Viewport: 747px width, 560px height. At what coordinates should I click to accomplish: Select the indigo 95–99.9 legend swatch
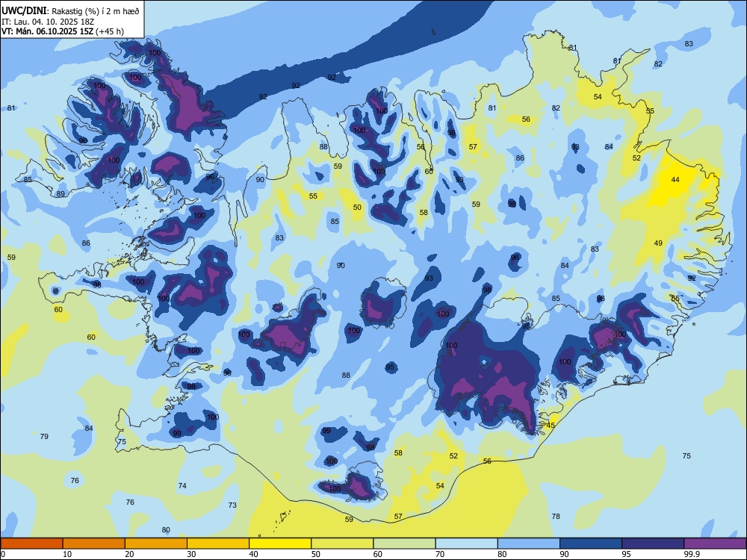pos(653,544)
